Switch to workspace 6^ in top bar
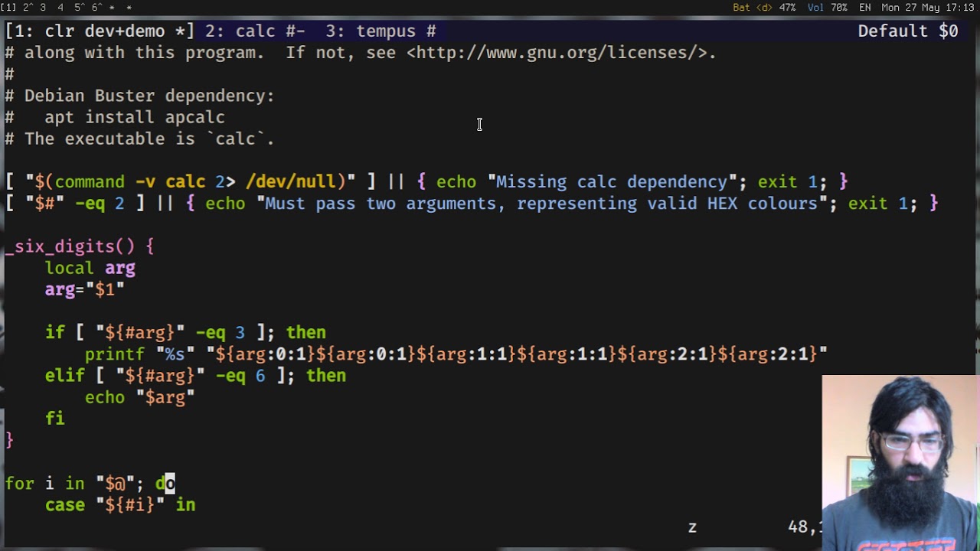This screenshot has width=980, height=551. point(97,8)
